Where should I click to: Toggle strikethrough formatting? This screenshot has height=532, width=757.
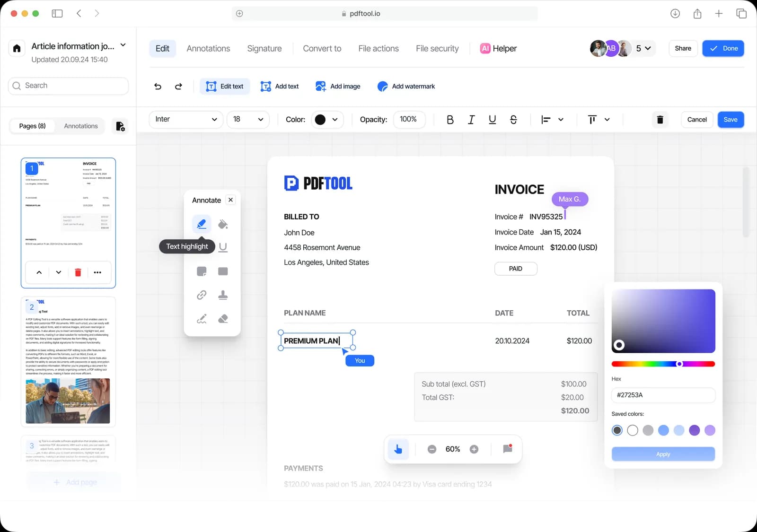(x=513, y=120)
